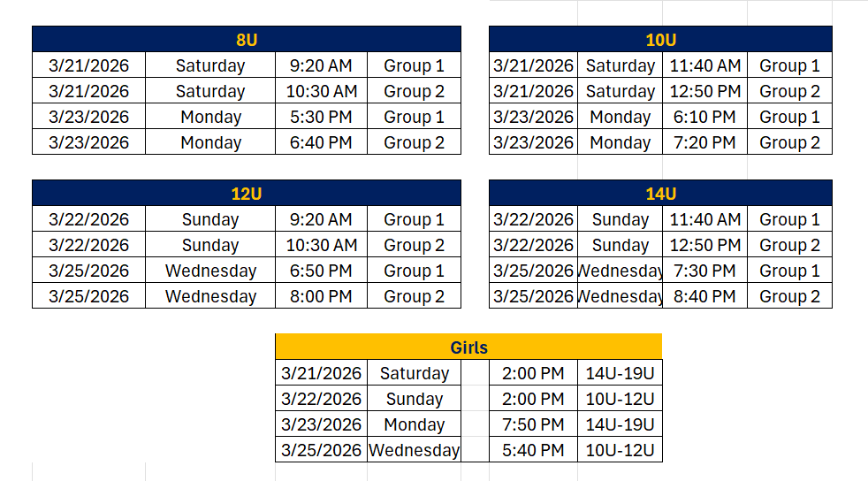Viewport: 868px width, 481px height.
Task: Click the 8:00 PM time cell
Action: (321, 296)
